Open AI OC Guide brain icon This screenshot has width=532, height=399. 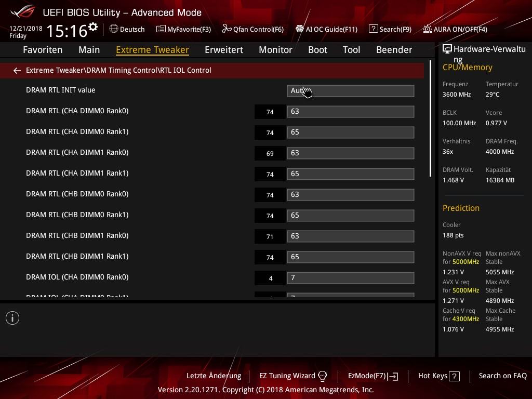(x=300, y=29)
